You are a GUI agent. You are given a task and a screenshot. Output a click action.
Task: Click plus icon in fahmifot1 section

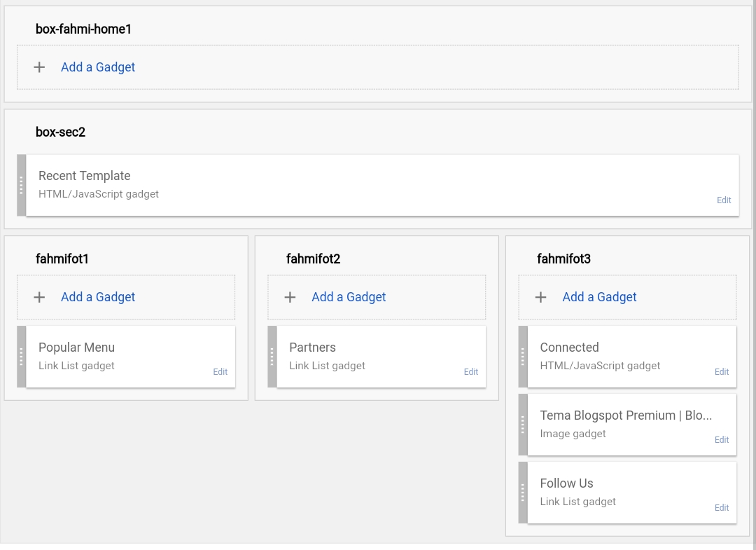pos(39,297)
